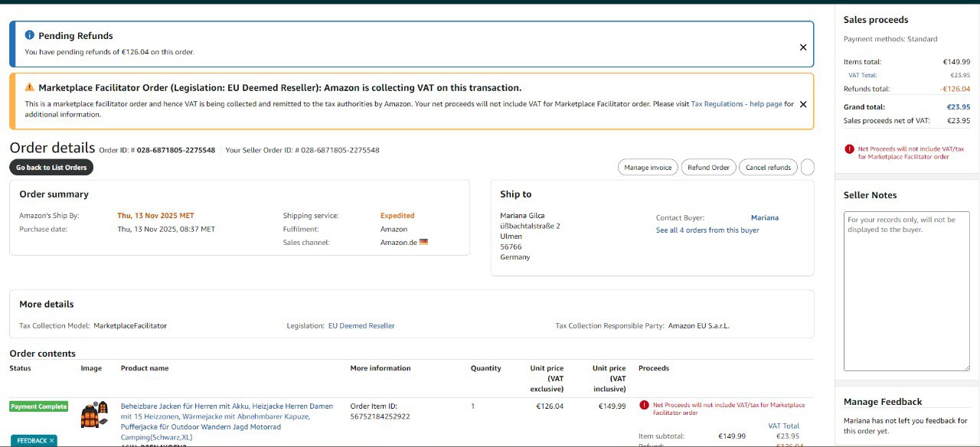This screenshot has height=447, width=980.
Task: Click the blue info icon beside Pending Refunds
Action: point(29,35)
